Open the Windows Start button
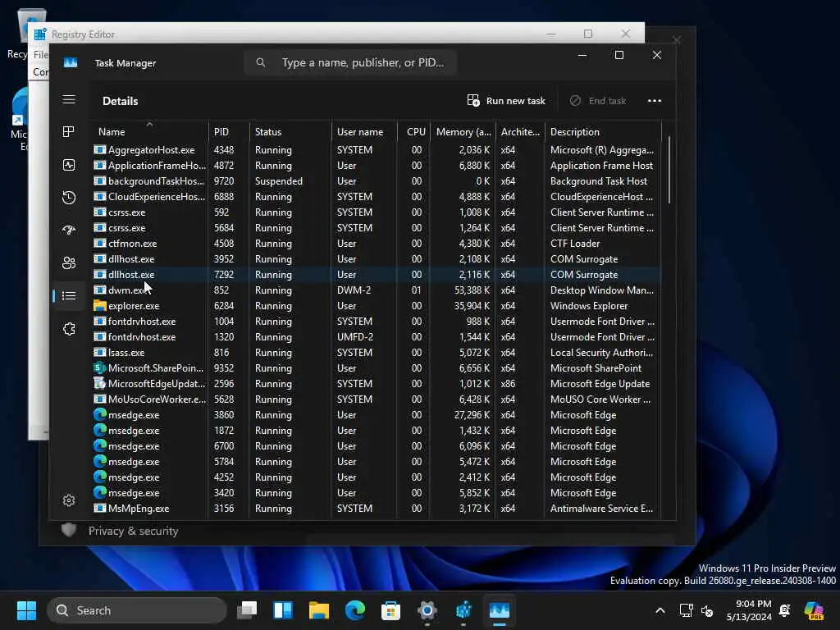The height and width of the screenshot is (630, 840). 26,610
